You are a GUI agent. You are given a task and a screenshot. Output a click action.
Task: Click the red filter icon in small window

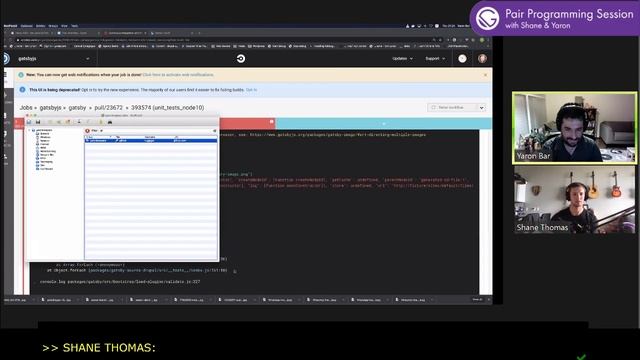(x=87, y=131)
